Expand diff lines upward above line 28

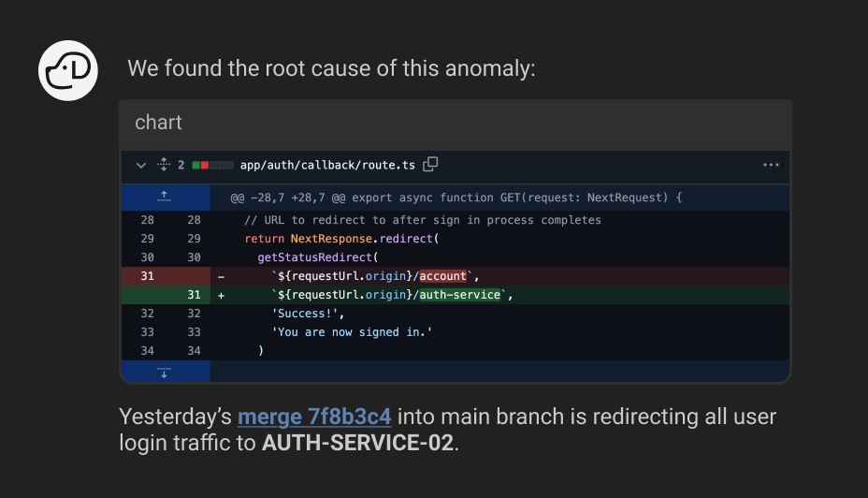pyautogui.click(x=165, y=197)
